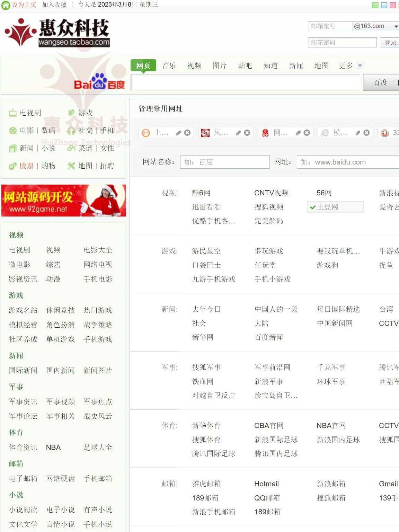Click the 游戏 icon in the quick links
The image size is (399, 532).
(x=71, y=113)
